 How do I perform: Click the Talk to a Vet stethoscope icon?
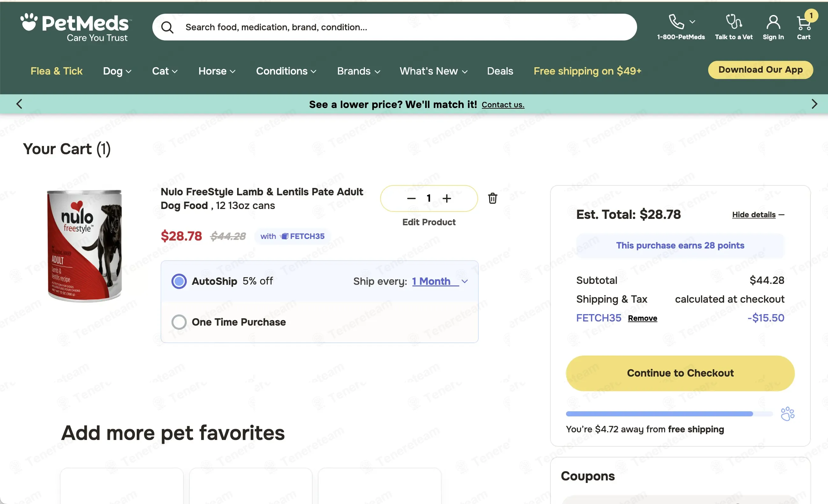734,22
